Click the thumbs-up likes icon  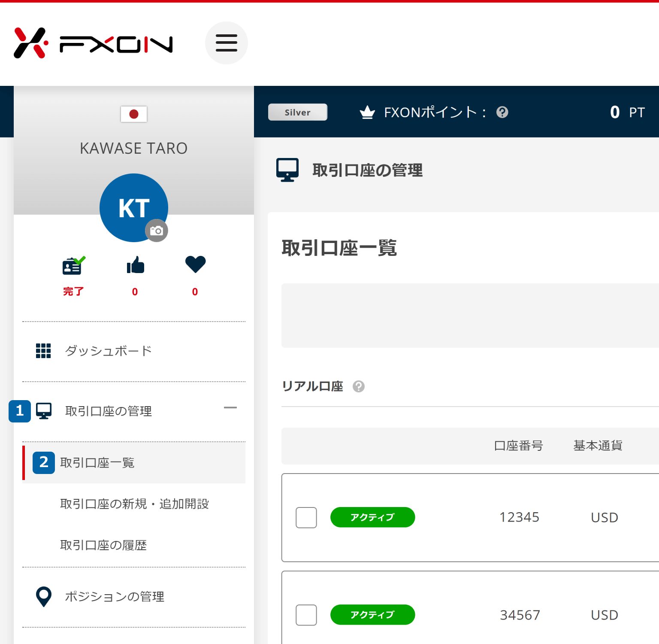[x=136, y=265]
